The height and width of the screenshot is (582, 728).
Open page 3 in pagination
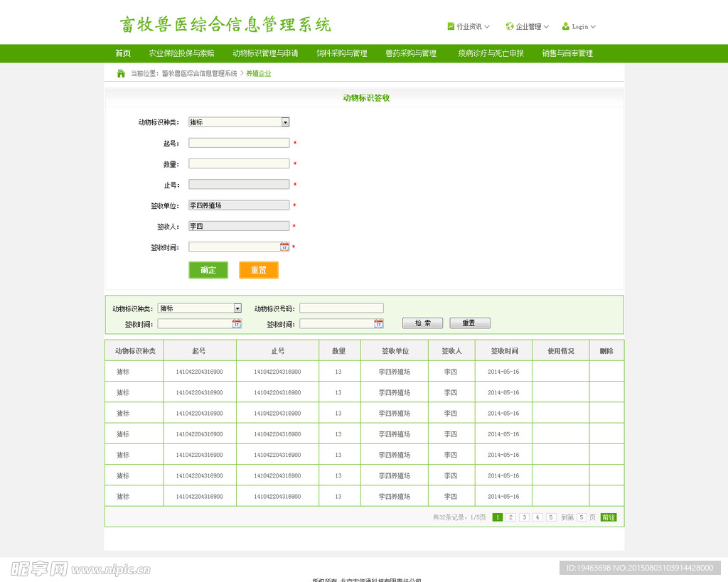[524, 517]
